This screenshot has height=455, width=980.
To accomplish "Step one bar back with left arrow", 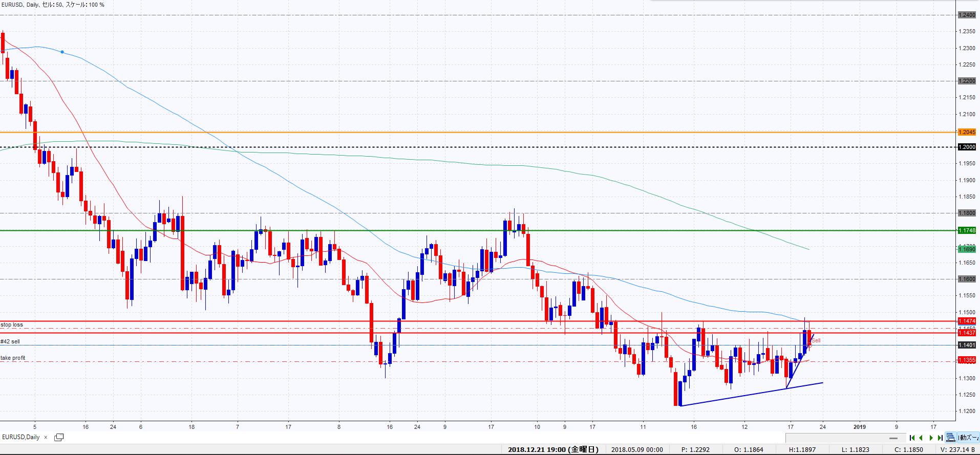I will point(921,438).
